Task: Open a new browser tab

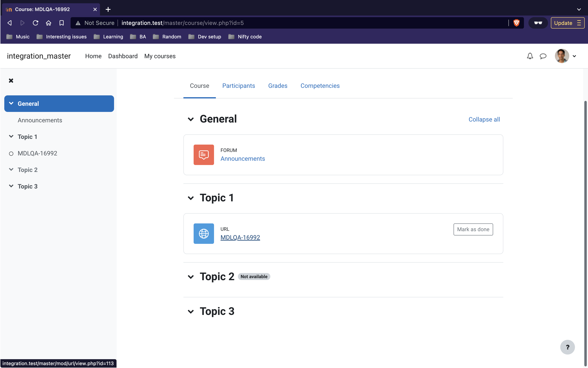Action: click(x=108, y=9)
